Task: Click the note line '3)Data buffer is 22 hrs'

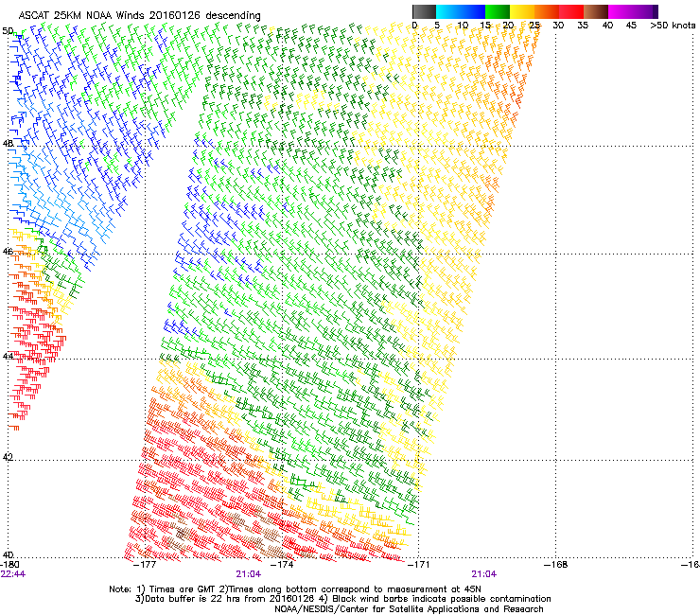Action: (x=342, y=599)
